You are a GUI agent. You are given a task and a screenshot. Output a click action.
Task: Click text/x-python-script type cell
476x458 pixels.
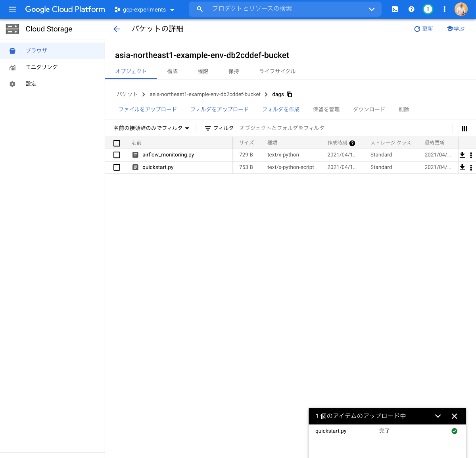coord(290,167)
